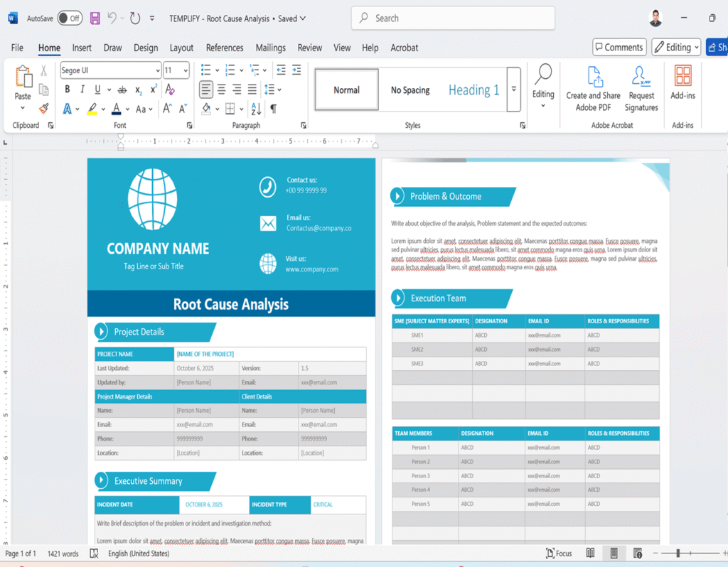Open Create and Share Adobe PDF
The height and width of the screenshot is (567, 728).
pyautogui.click(x=593, y=90)
